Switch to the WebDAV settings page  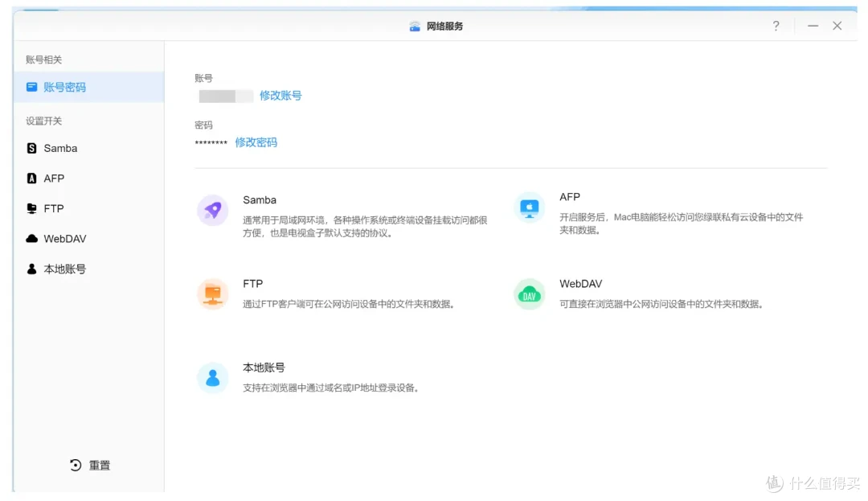[x=88, y=239]
